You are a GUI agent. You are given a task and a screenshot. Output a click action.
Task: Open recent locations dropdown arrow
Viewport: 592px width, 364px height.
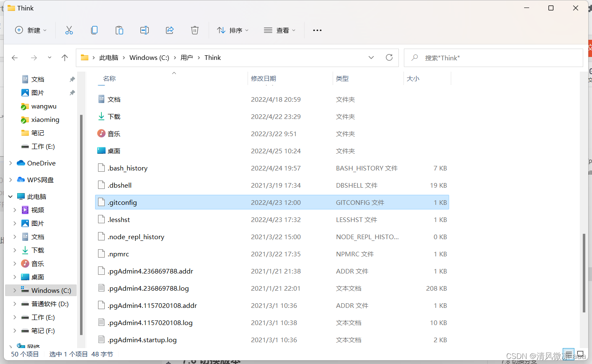pos(49,58)
